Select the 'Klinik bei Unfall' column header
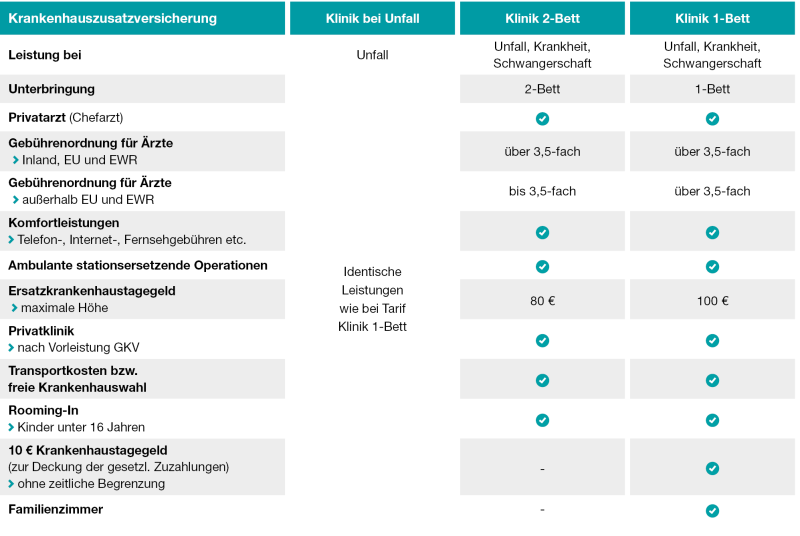This screenshot has height=536, width=800. pyautogui.click(x=372, y=19)
